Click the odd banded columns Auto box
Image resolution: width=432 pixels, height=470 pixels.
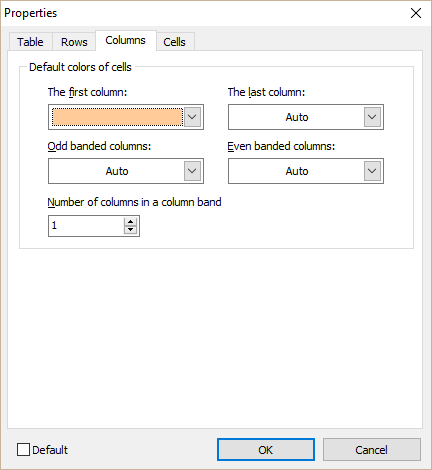[x=117, y=171]
